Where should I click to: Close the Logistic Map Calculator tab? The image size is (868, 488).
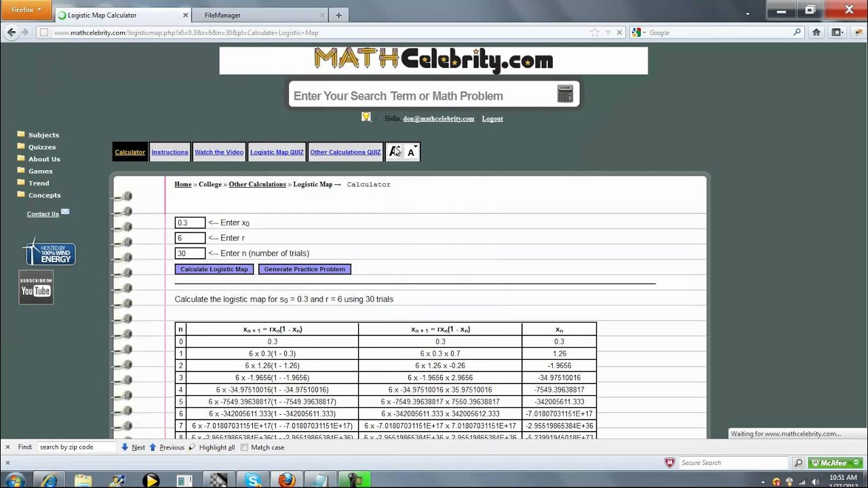(185, 15)
